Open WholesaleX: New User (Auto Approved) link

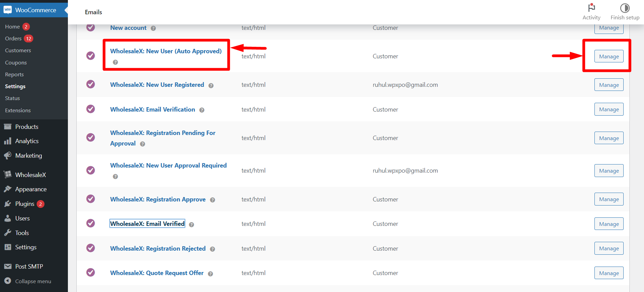coord(166,51)
